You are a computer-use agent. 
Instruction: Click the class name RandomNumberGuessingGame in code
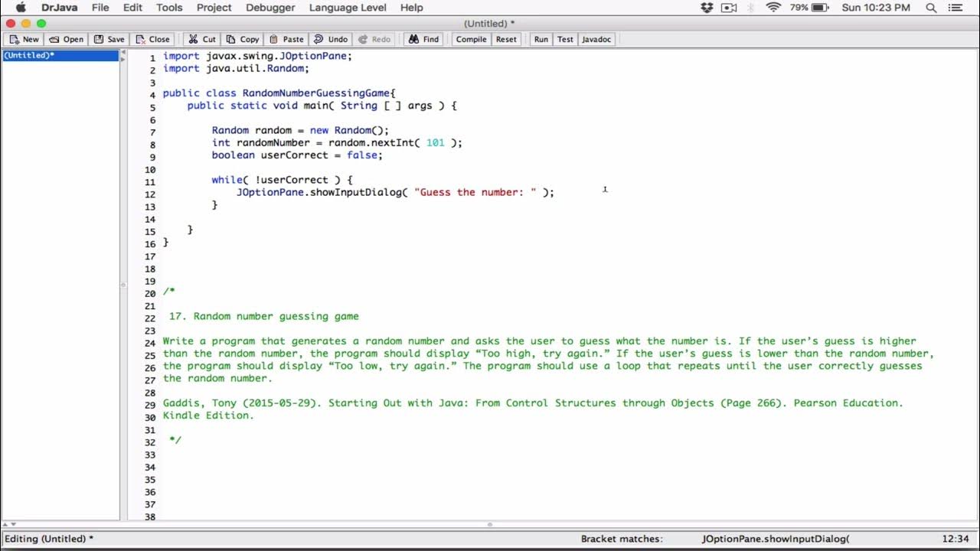point(316,93)
